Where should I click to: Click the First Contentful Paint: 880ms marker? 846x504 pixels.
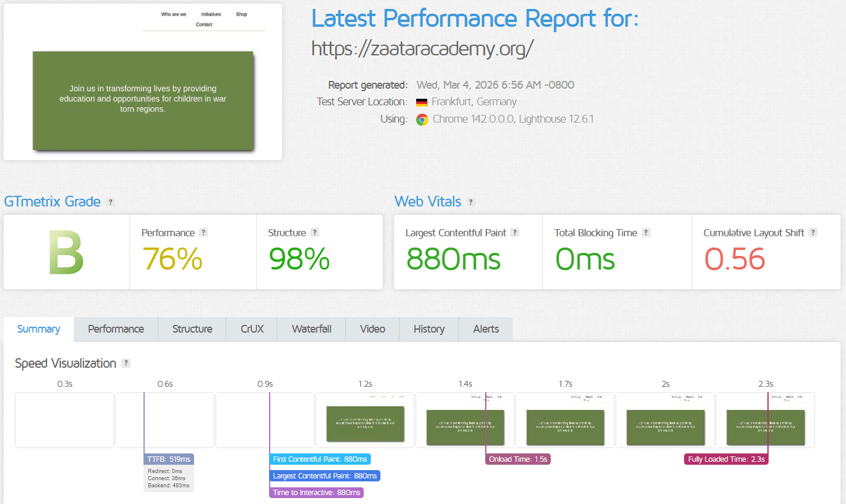click(x=320, y=459)
